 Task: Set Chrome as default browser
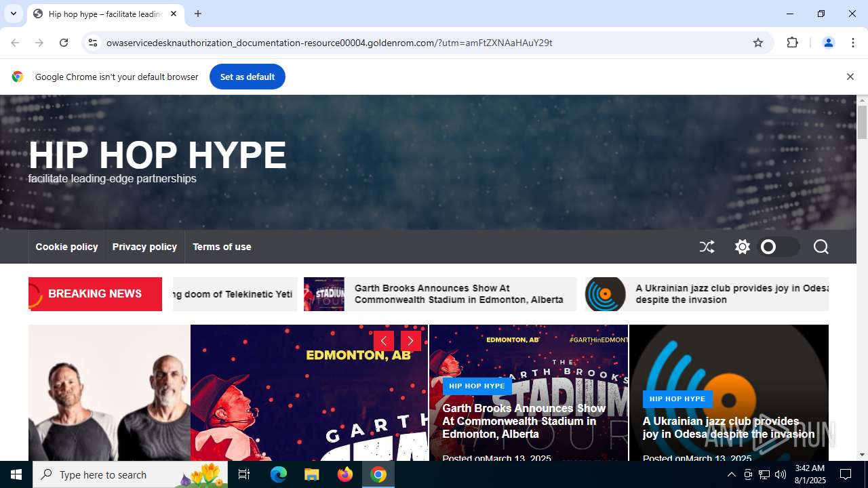click(x=248, y=77)
